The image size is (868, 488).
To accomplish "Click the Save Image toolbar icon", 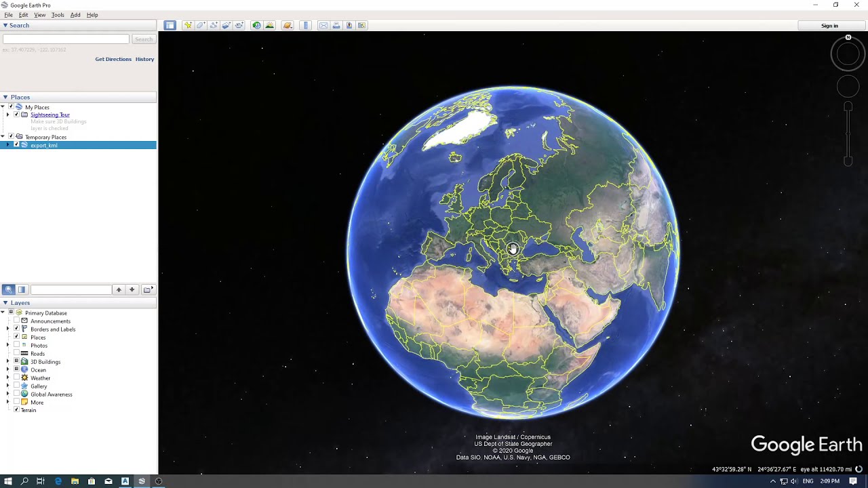I will [x=349, y=26].
